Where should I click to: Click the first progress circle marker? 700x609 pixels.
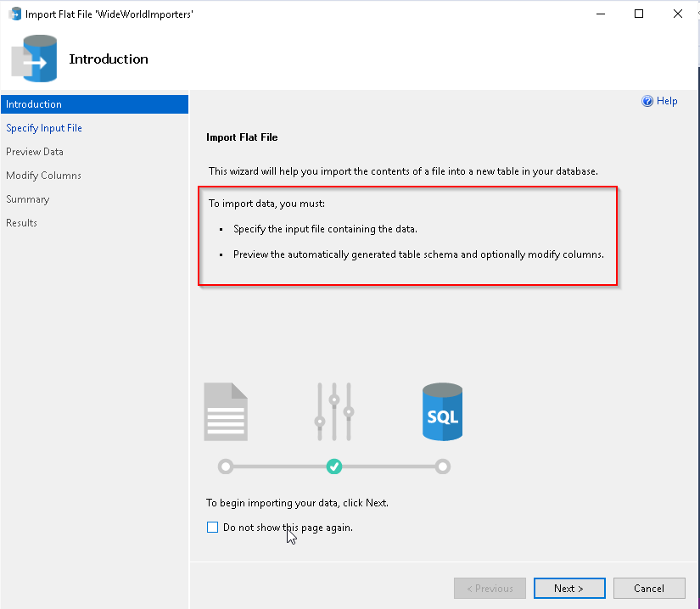point(225,467)
